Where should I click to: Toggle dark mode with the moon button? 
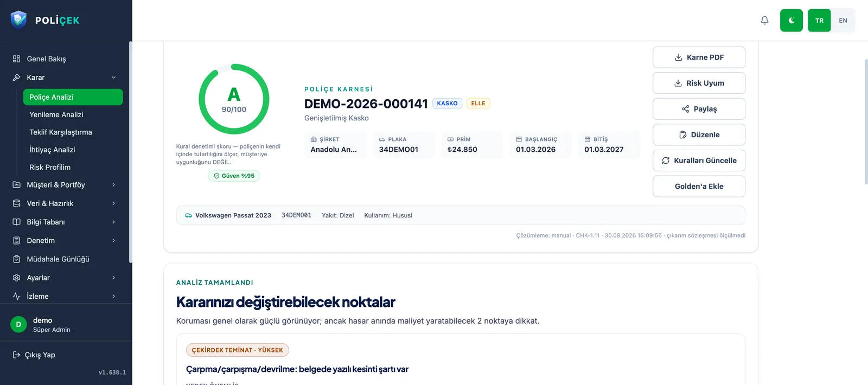(792, 21)
